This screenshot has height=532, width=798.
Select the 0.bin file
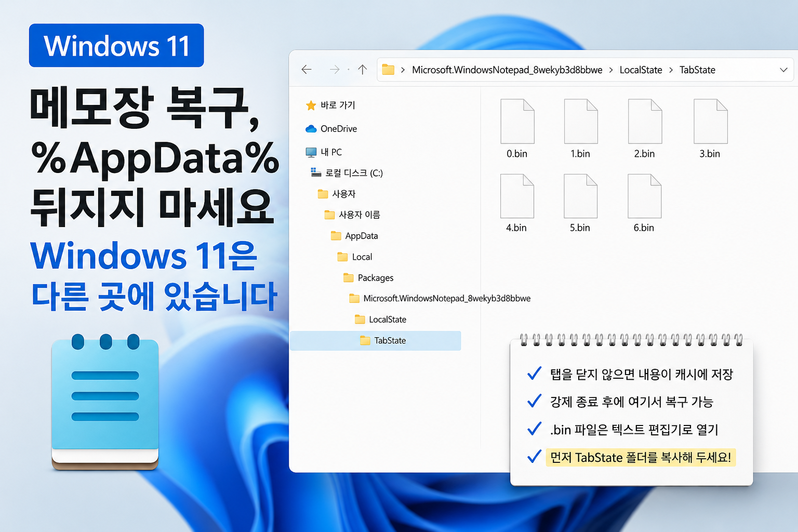point(517,129)
